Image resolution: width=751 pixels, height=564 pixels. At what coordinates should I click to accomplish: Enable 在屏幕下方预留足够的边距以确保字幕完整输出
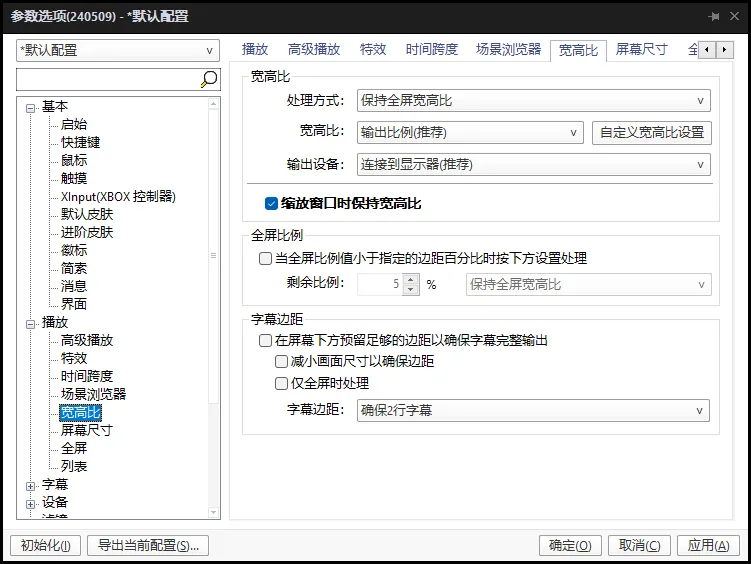(265, 340)
